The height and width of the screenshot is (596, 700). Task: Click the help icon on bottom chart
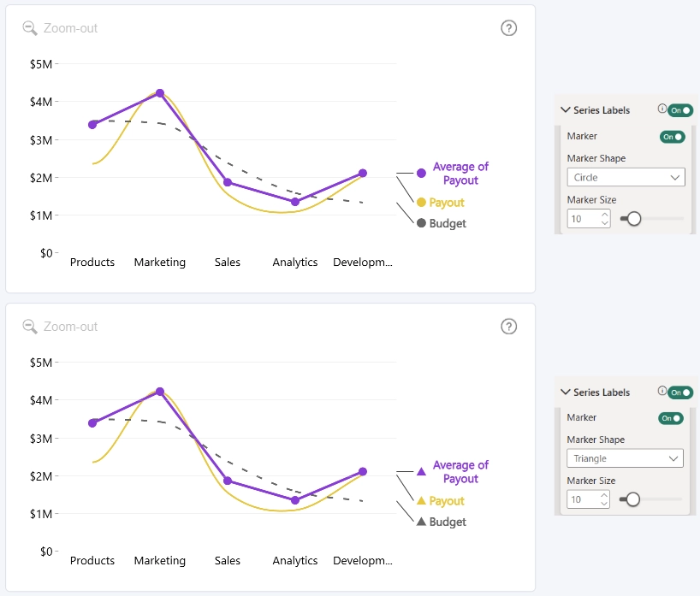[508, 327]
